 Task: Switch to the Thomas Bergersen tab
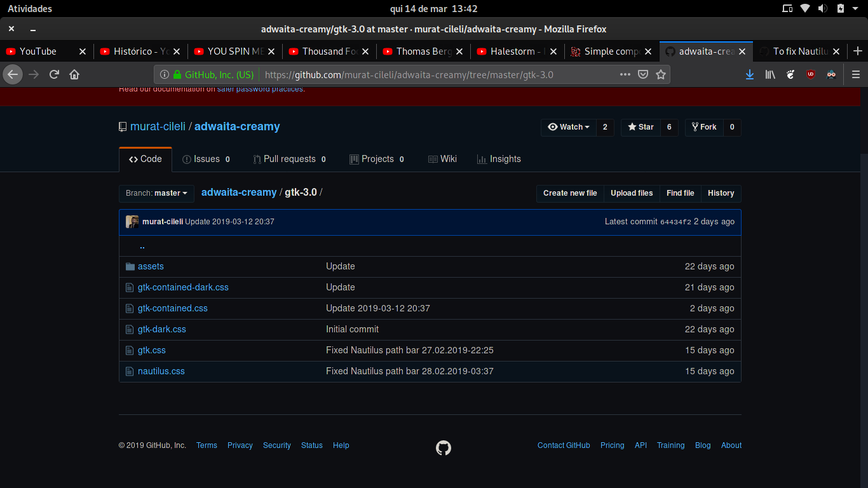pyautogui.click(x=424, y=51)
